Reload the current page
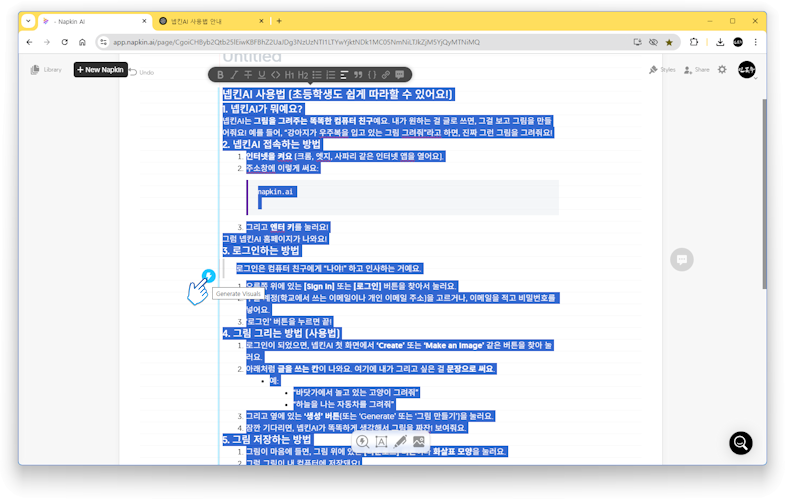This screenshot has width=785, height=499. [65, 42]
